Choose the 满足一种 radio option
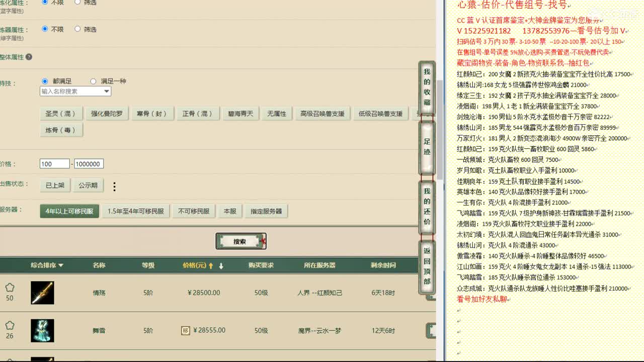Image resolution: width=644 pixels, height=362 pixels. pos(93,81)
